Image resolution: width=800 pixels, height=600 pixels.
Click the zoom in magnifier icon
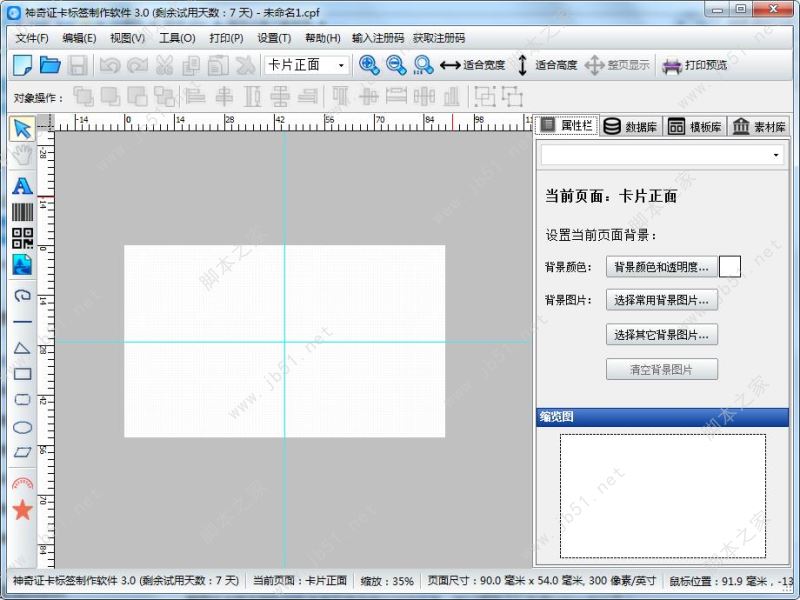(x=369, y=65)
